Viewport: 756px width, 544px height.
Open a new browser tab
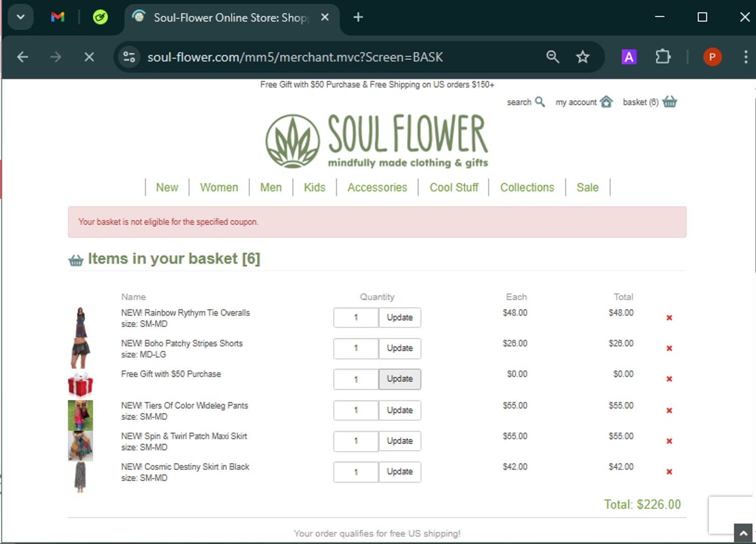(358, 17)
